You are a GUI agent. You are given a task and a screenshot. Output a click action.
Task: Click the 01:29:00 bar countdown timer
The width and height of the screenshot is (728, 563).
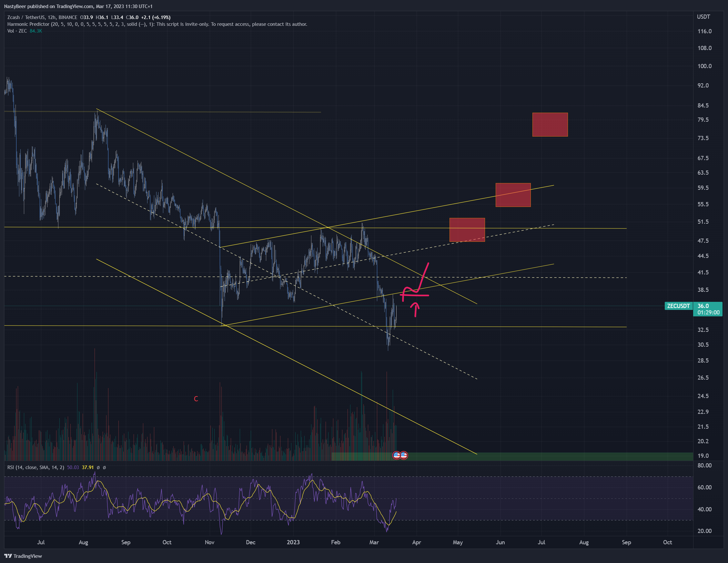(x=708, y=312)
